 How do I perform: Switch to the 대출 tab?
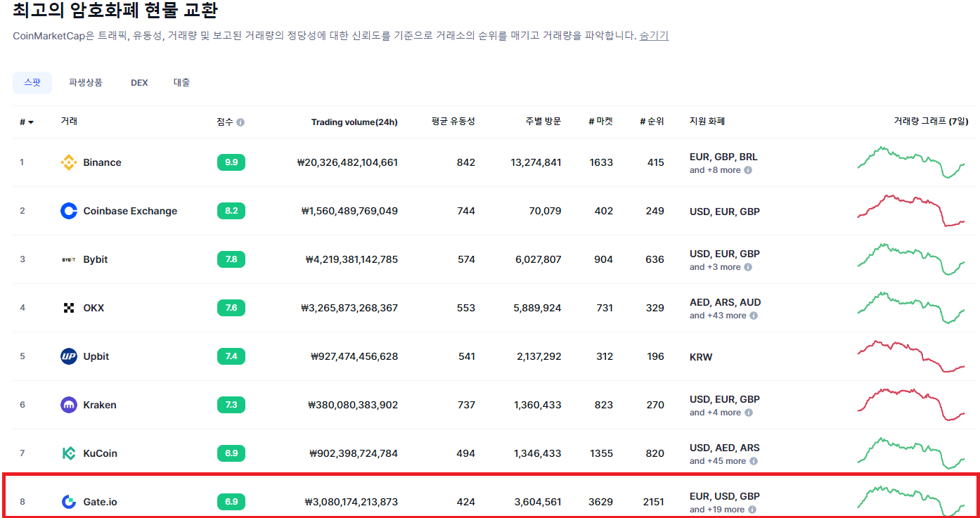pyautogui.click(x=181, y=82)
